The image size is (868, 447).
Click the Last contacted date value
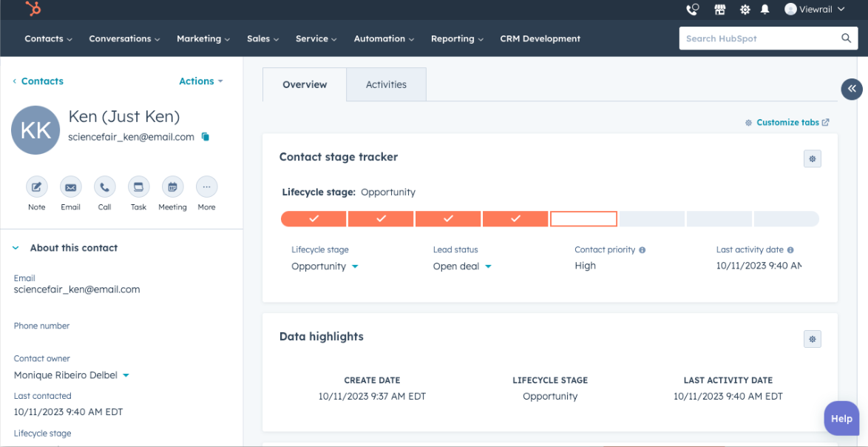click(x=68, y=412)
